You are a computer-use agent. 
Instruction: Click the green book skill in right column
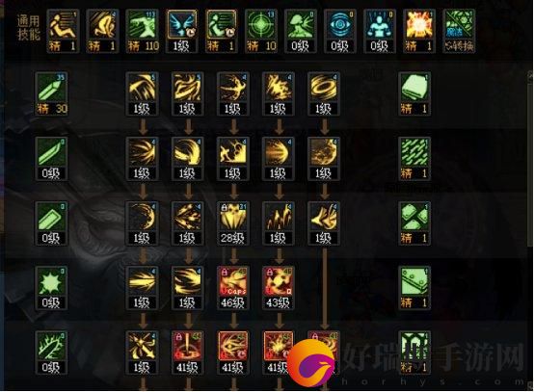pyautogui.click(x=414, y=94)
